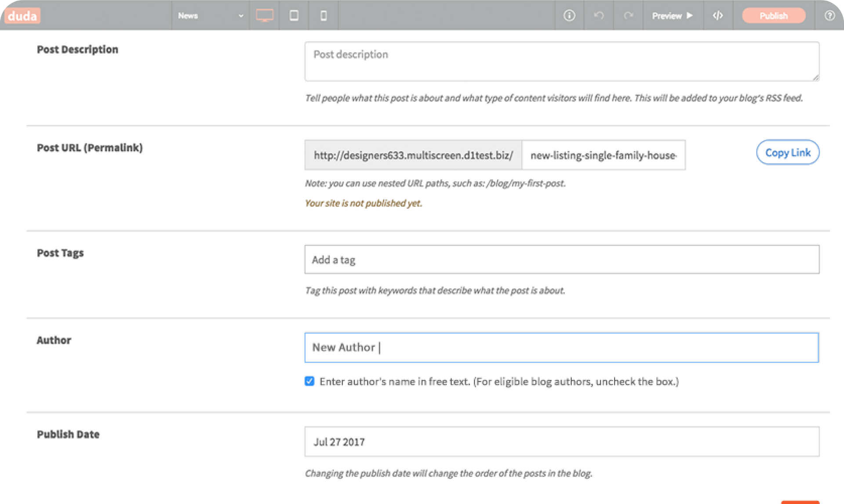This screenshot has height=504, width=844.
Task: Switch to tablet view icon
Action: click(294, 16)
